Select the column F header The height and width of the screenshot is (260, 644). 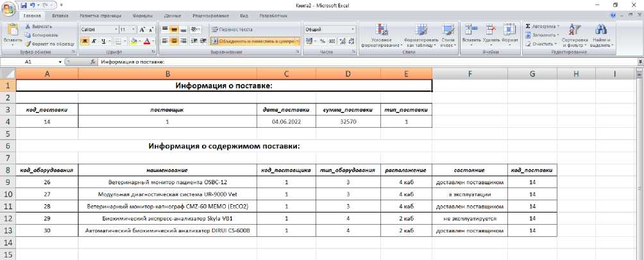click(x=470, y=74)
